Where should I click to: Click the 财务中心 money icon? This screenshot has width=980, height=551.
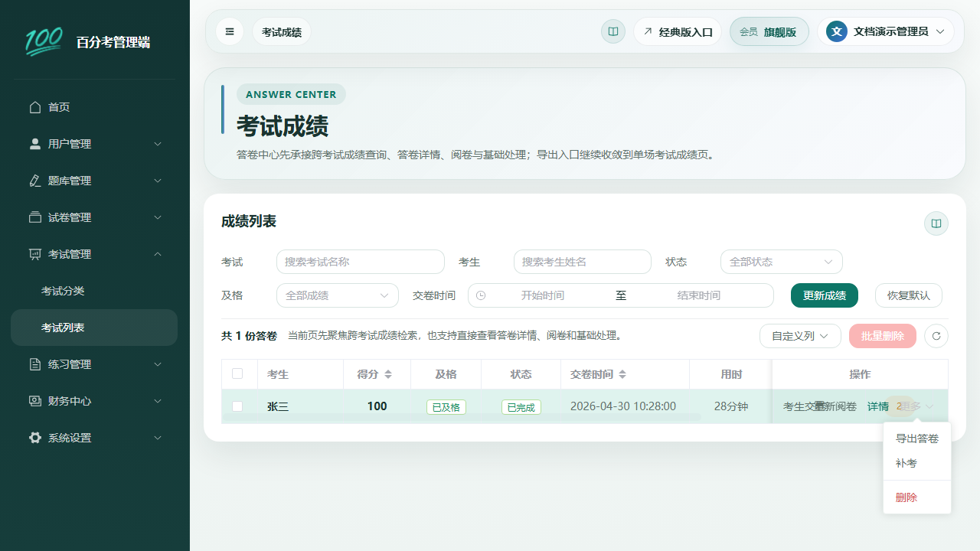coord(35,401)
